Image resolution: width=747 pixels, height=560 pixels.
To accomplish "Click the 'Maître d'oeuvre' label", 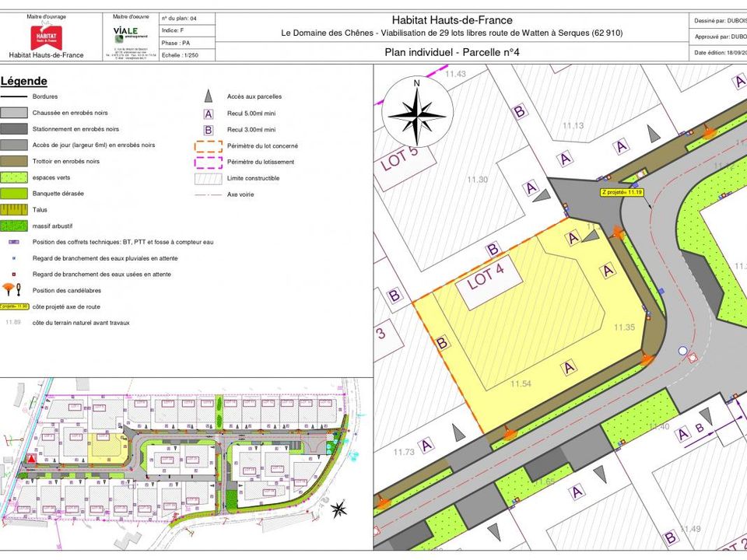I will [131, 16].
